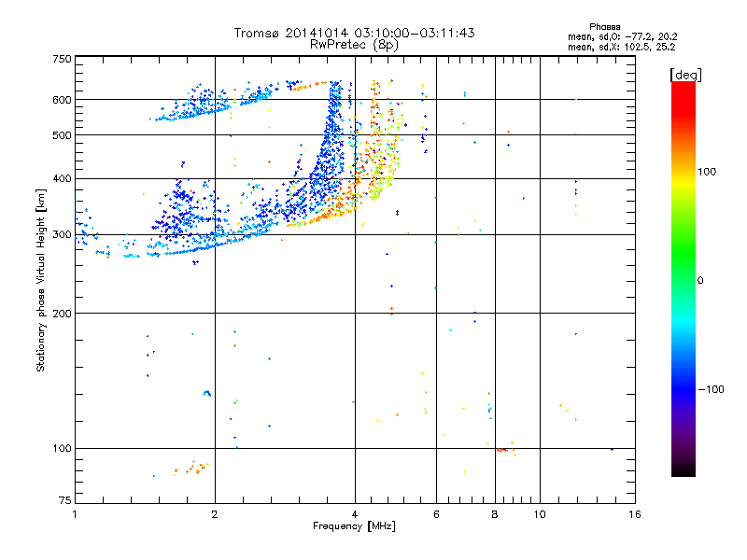Image resolution: width=747 pixels, height=560 pixels.
Task: Click the "Phases" header text
Action: 604,27
